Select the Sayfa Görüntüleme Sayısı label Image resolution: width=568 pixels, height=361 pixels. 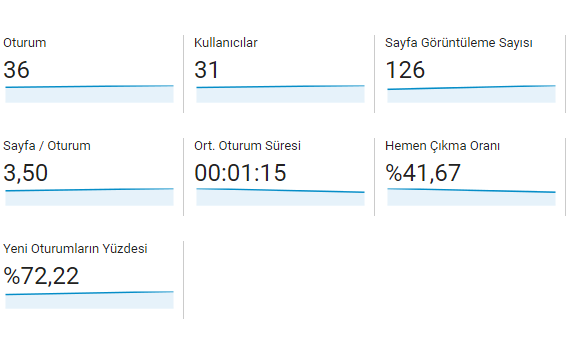tap(459, 43)
